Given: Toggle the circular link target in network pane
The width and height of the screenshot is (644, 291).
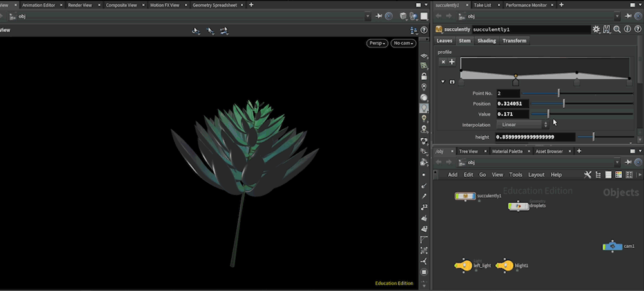Looking at the screenshot, I should pyautogui.click(x=638, y=162).
